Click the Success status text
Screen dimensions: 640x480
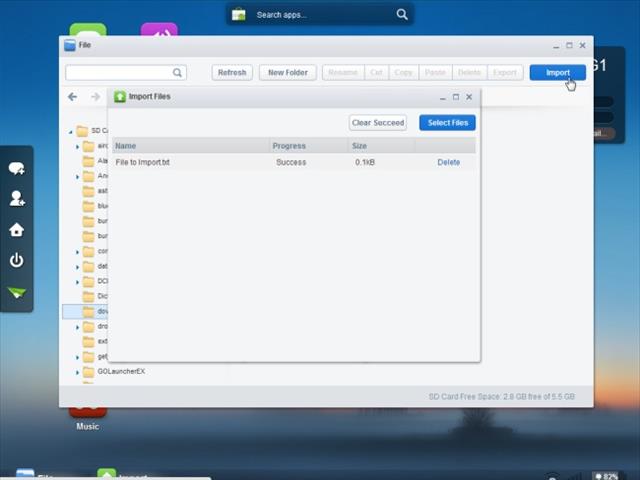point(291,162)
